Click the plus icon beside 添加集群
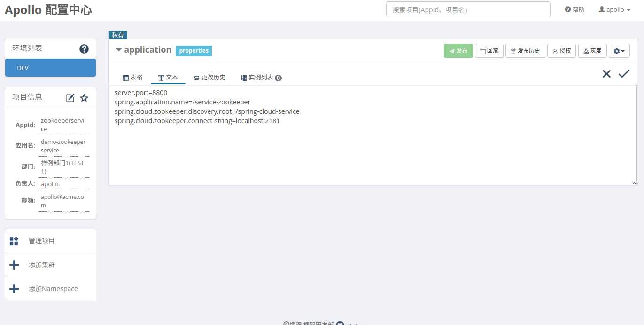644x325 pixels. pyautogui.click(x=14, y=265)
